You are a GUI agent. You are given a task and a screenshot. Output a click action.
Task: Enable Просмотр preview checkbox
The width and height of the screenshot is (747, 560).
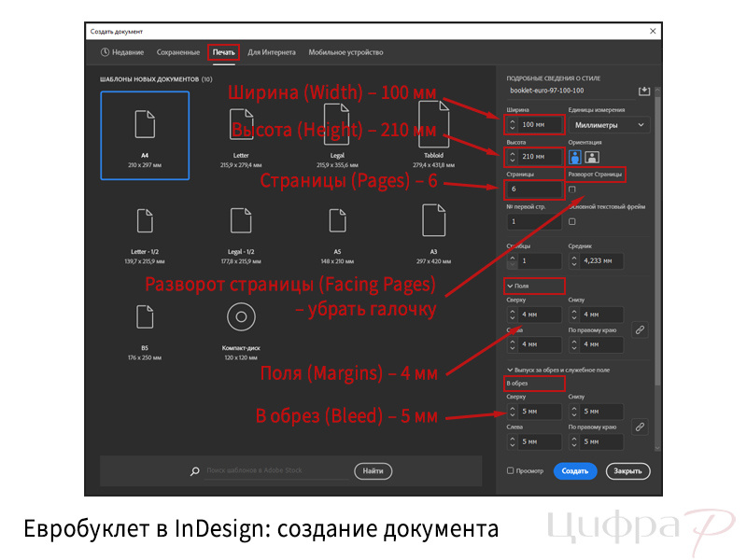[x=512, y=471]
